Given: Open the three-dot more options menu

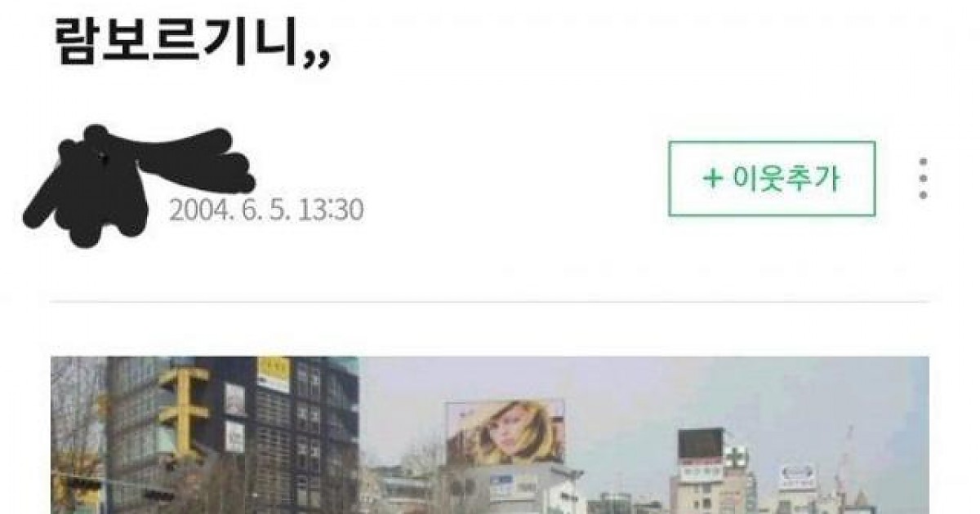Looking at the screenshot, I should (x=923, y=179).
